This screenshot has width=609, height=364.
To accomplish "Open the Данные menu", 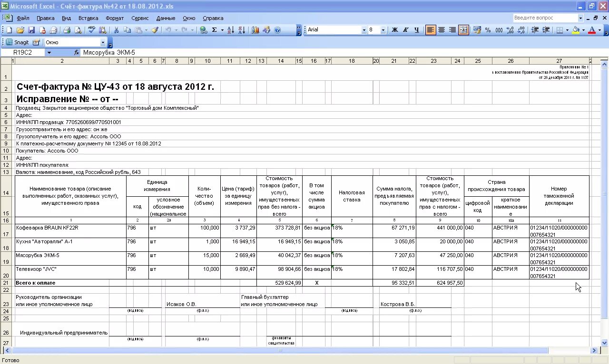I will [166, 18].
